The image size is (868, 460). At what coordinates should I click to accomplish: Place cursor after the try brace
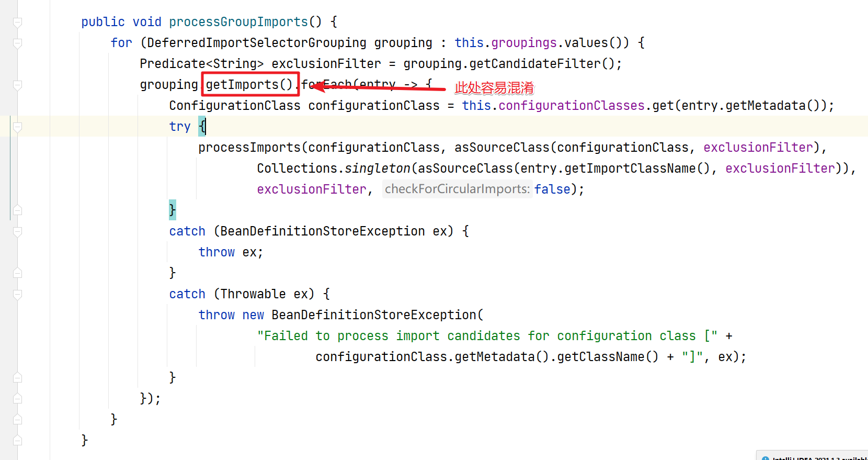pos(206,127)
